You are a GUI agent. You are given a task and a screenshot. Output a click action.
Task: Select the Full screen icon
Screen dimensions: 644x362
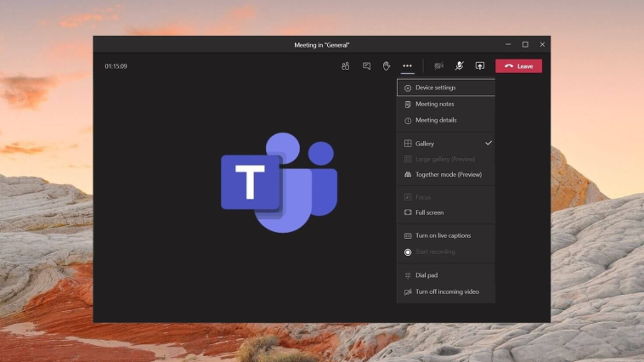(x=408, y=212)
